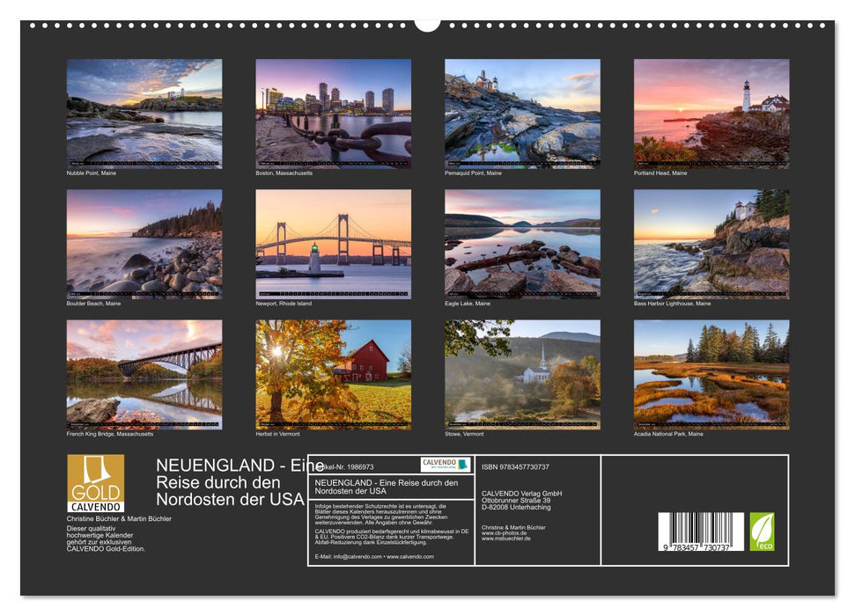The width and height of the screenshot is (855, 616).
Task: Open the Pemaquid Point, Maine image
Action: (521, 114)
